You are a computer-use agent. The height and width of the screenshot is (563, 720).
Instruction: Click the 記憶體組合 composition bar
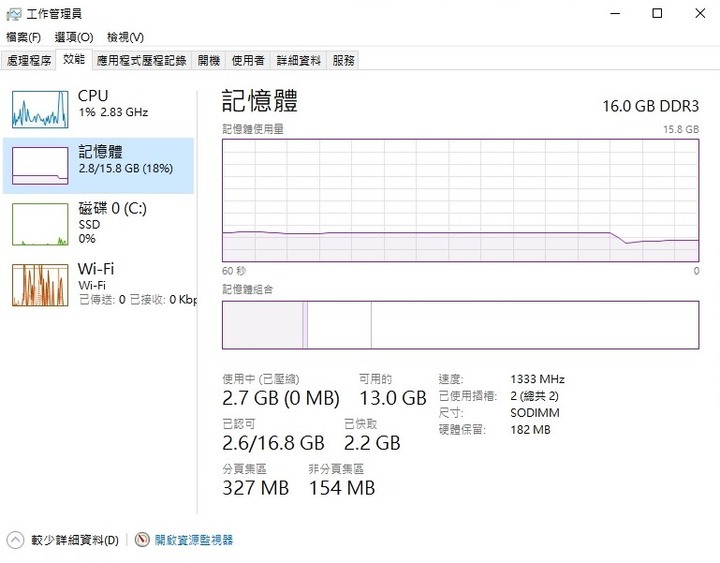coord(461,325)
